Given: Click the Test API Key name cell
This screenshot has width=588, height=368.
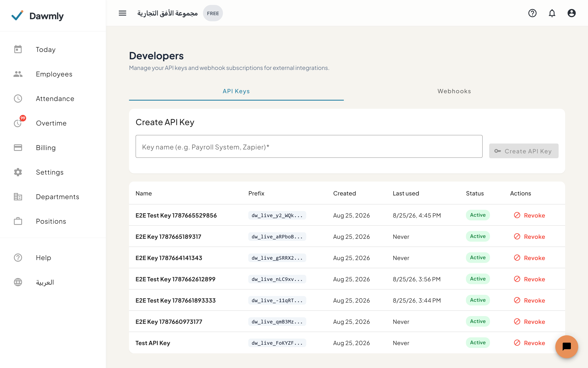Looking at the screenshot, I should click(153, 343).
